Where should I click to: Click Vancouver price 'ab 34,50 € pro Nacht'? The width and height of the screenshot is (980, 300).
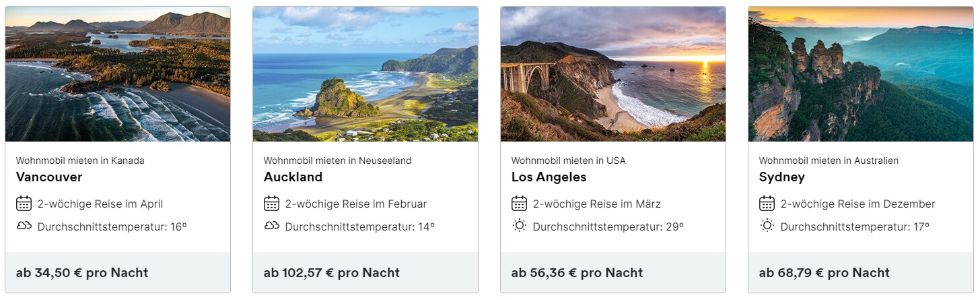click(x=82, y=273)
